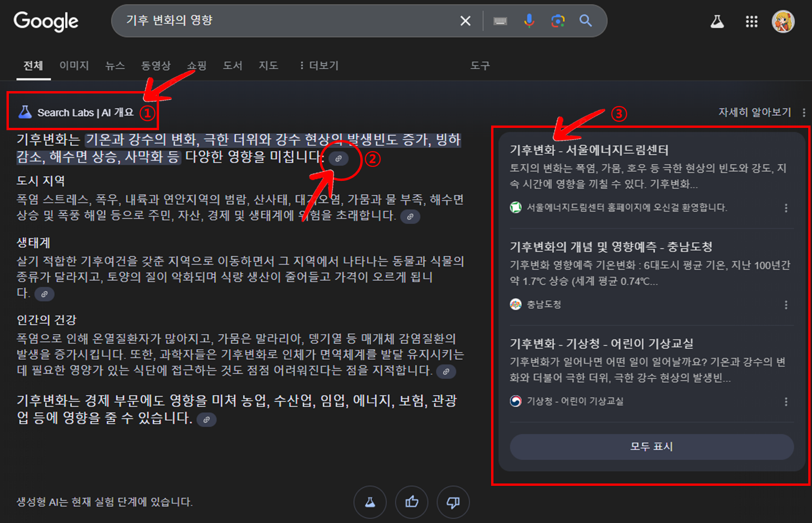Open source link icon after 경제 부문 sentence
812x523 pixels.
206,419
